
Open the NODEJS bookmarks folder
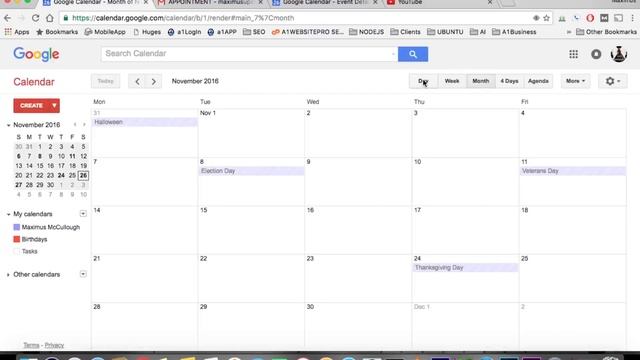click(x=367, y=32)
